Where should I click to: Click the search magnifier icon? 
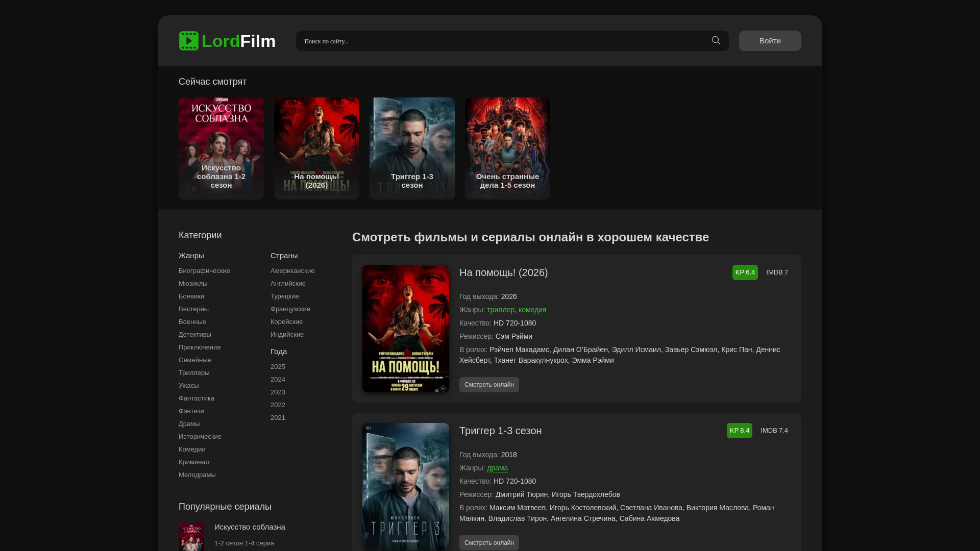tap(716, 41)
